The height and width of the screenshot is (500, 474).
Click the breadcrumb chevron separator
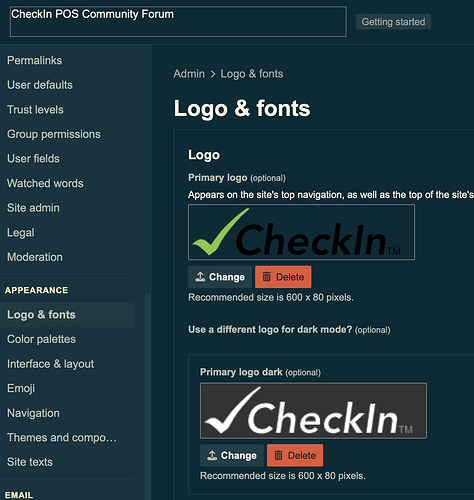coord(213,74)
